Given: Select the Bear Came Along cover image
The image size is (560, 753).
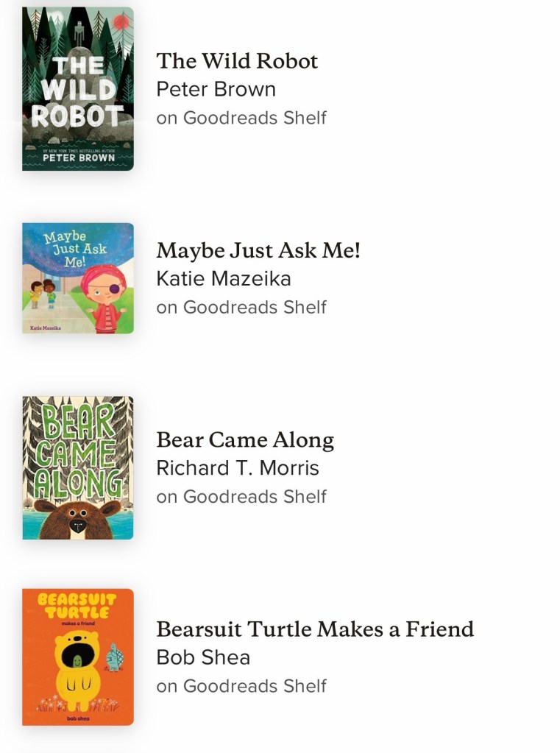Looking at the screenshot, I should pyautogui.click(x=78, y=467).
